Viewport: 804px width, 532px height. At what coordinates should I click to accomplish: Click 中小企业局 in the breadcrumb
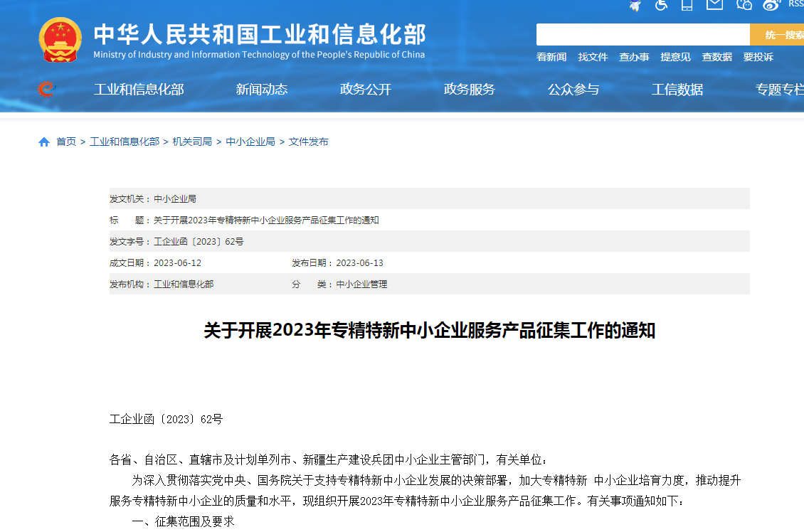[250, 142]
